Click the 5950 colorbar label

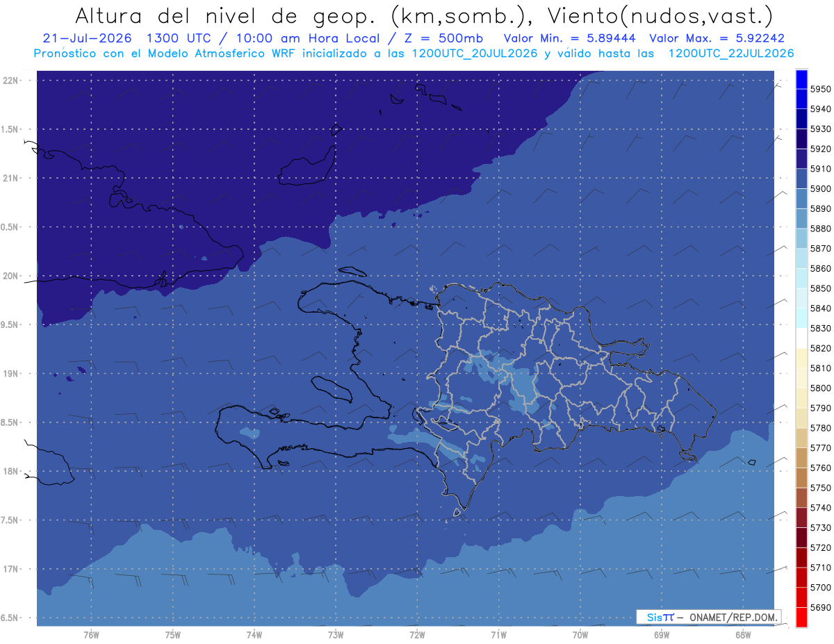tap(820, 89)
